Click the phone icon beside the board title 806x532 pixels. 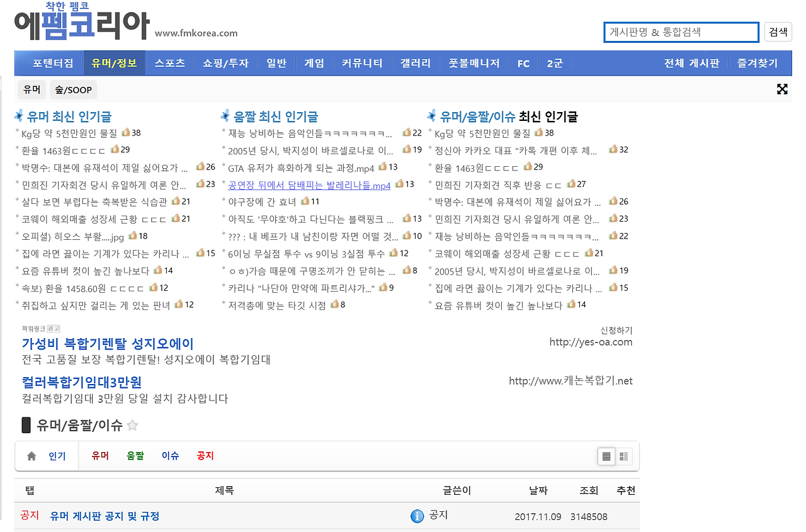[x=26, y=425]
